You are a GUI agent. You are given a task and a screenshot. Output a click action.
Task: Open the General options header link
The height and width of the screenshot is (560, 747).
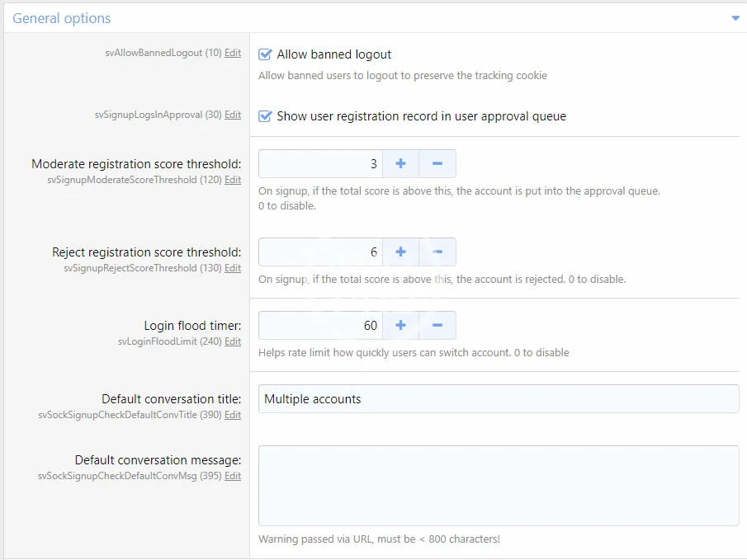point(62,18)
